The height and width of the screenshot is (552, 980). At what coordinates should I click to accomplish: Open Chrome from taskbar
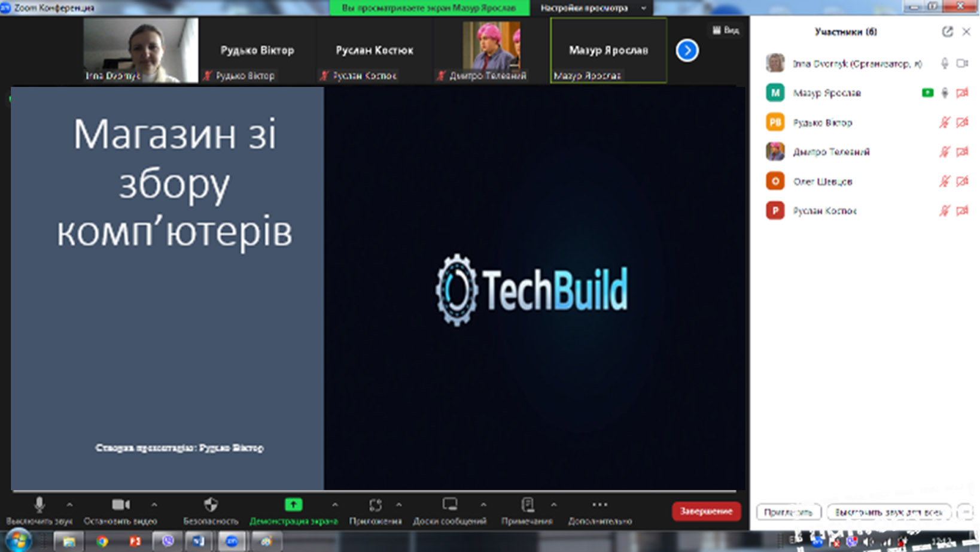point(102,541)
